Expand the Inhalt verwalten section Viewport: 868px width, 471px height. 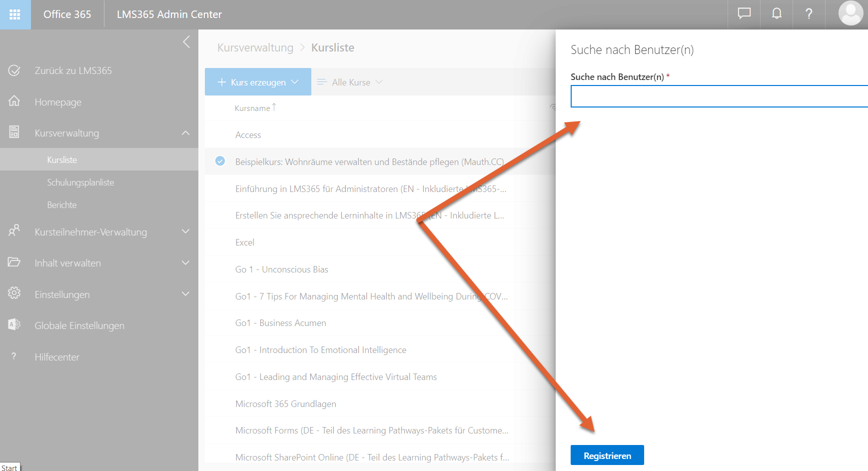[x=185, y=263]
